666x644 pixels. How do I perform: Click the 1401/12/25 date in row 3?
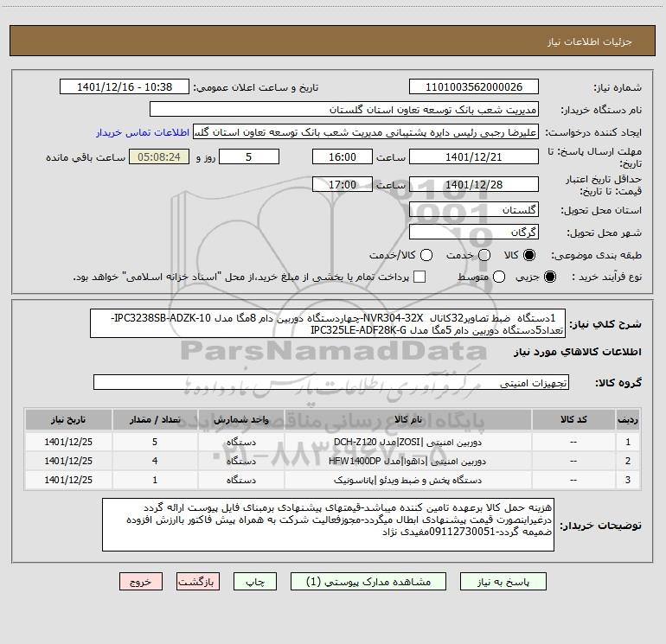coord(68,480)
